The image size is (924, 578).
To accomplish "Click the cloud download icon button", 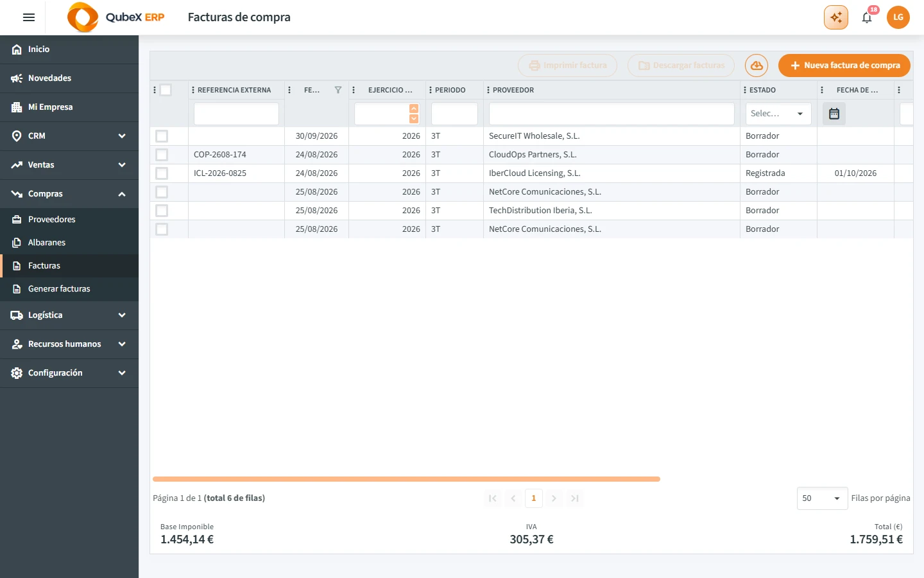I will [x=757, y=66].
